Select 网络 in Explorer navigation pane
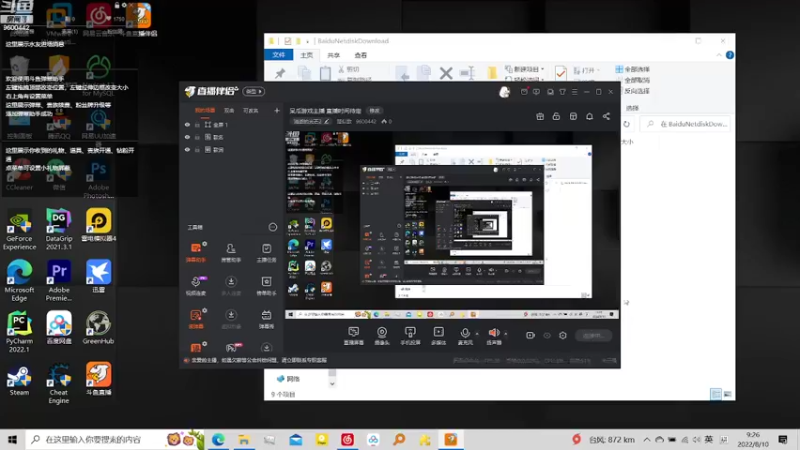Viewport: 800px width, 450px height. click(289, 379)
